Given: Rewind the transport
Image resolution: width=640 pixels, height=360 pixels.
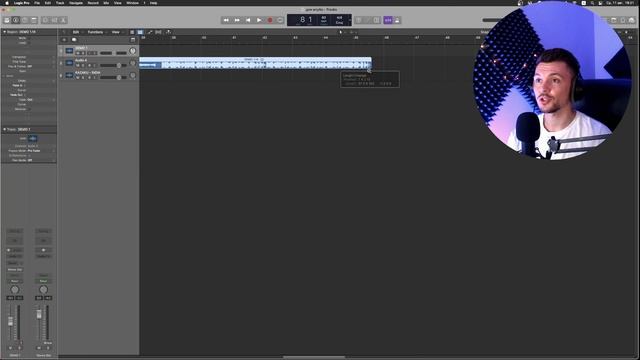Looking at the screenshot, I should click(226, 20).
